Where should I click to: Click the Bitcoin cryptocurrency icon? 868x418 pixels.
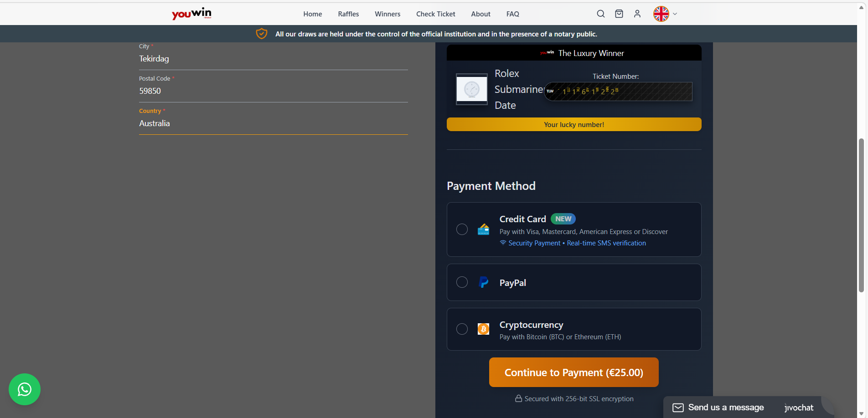(483, 329)
